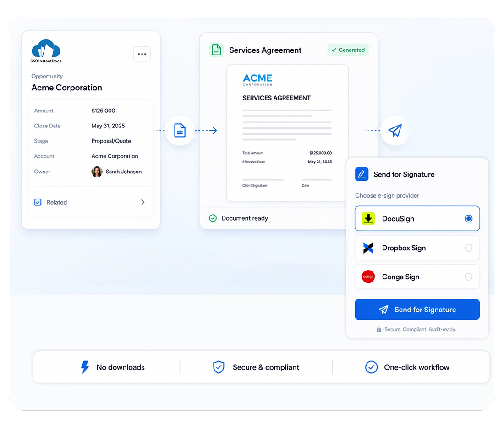Click the Effective Date label in document
Viewport: 504px width, 432px height.
[x=254, y=162]
